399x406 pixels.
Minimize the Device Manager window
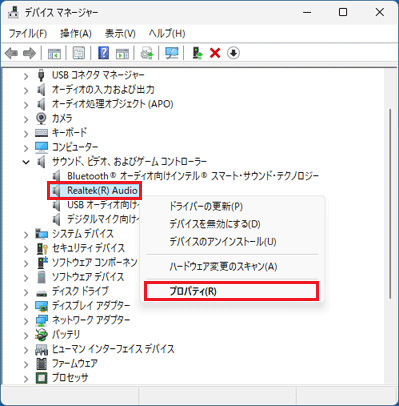(307, 12)
